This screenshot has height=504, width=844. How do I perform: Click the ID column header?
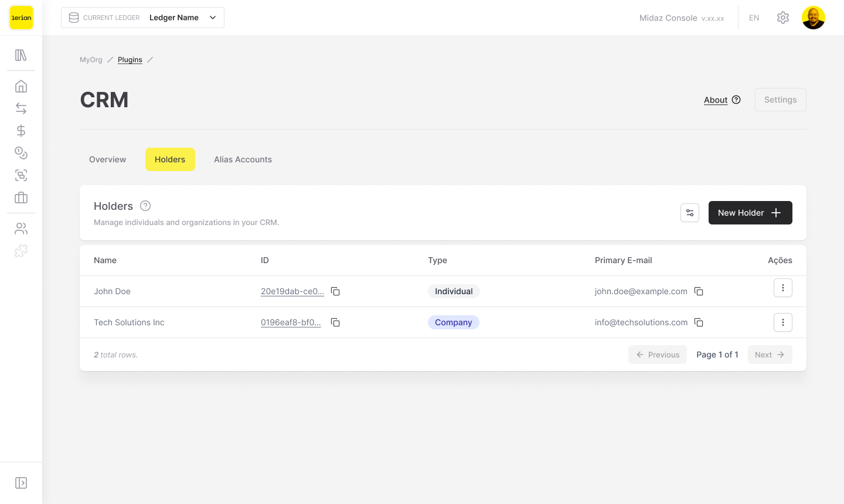pyautogui.click(x=265, y=260)
